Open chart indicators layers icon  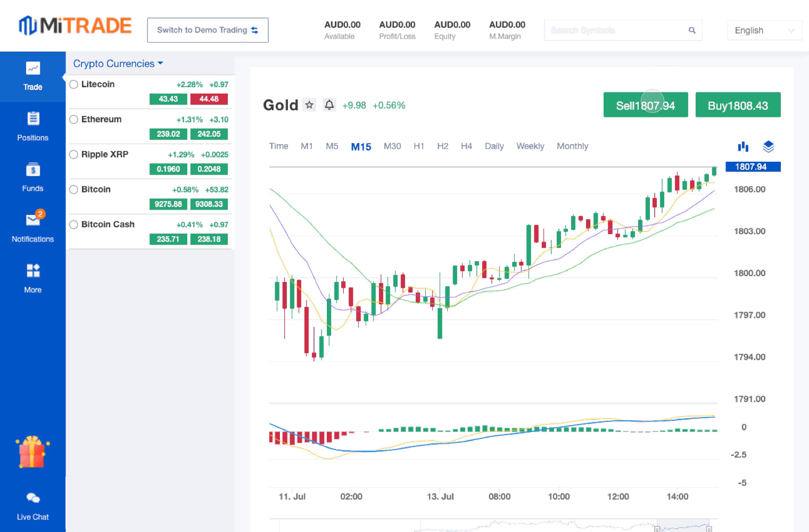pos(768,146)
